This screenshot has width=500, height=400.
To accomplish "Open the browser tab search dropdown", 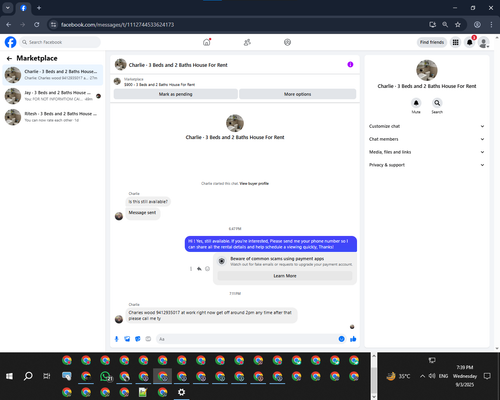I will [x=8, y=8].
